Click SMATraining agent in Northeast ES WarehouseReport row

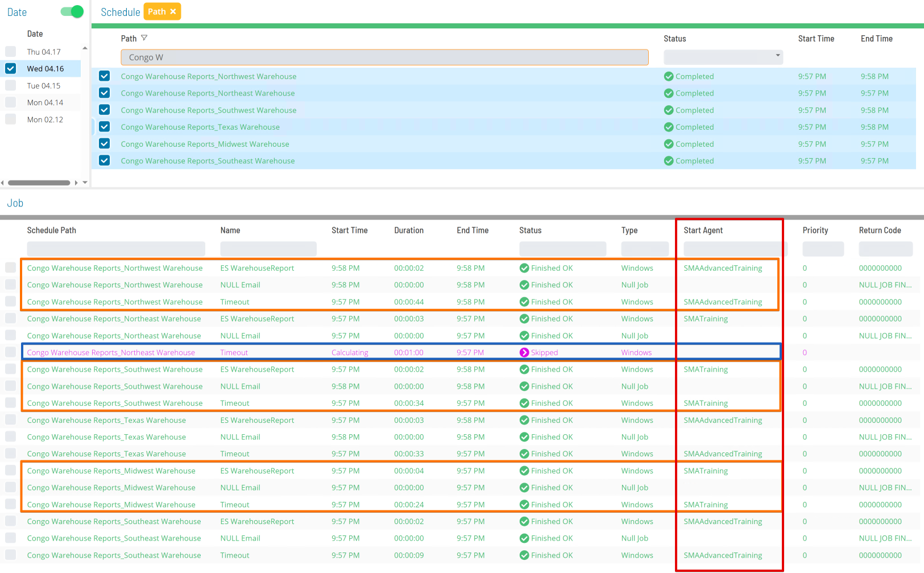click(706, 319)
